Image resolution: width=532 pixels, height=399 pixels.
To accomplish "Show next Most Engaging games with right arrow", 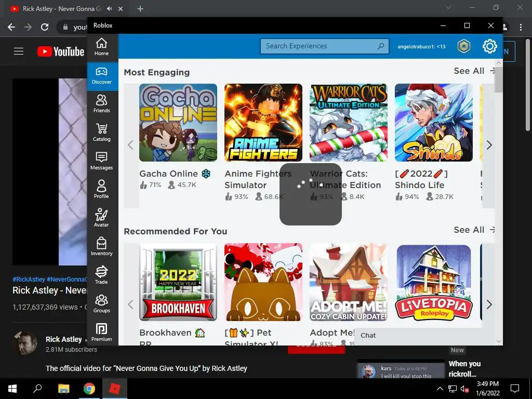I will [x=488, y=145].
